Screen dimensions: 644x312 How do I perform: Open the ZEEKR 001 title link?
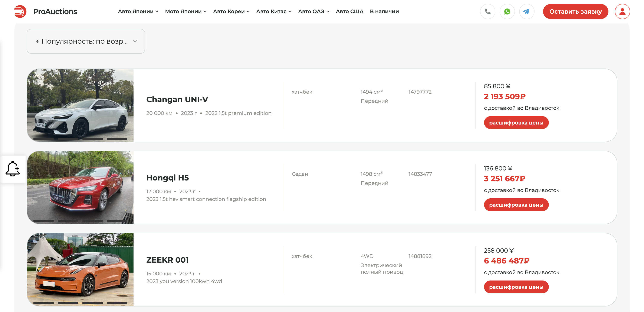[x=167, y=260]
